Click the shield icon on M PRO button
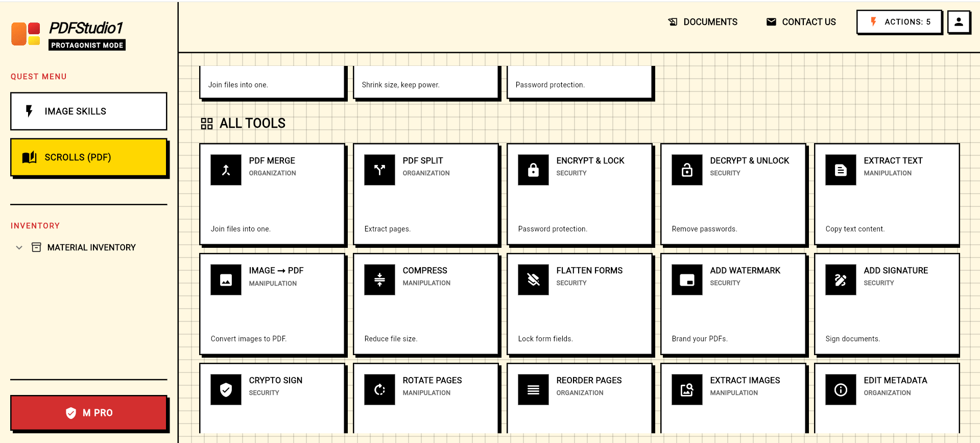Screen dimensions: 980x443 pyautogui.click(x=71, y=413)
